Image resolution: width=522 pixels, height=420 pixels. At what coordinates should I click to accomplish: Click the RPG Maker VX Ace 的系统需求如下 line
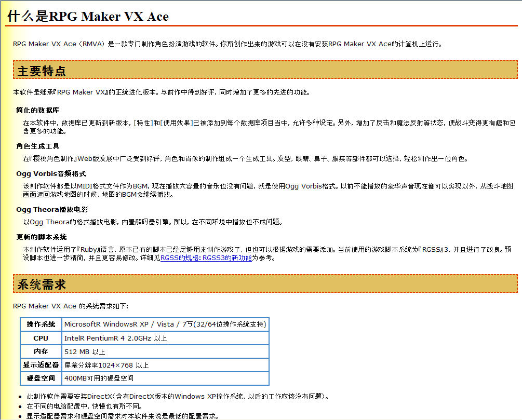[x=71, y=306]
